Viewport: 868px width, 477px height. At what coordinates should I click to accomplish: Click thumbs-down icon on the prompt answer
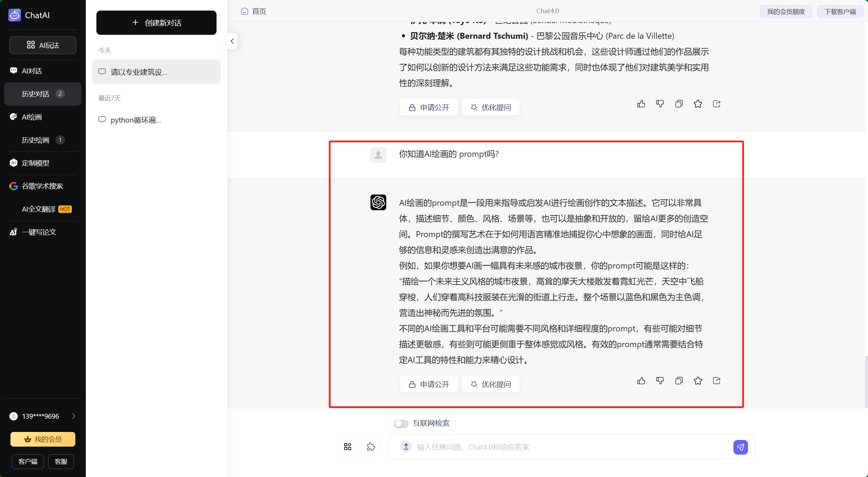click(x=660, y=381)
